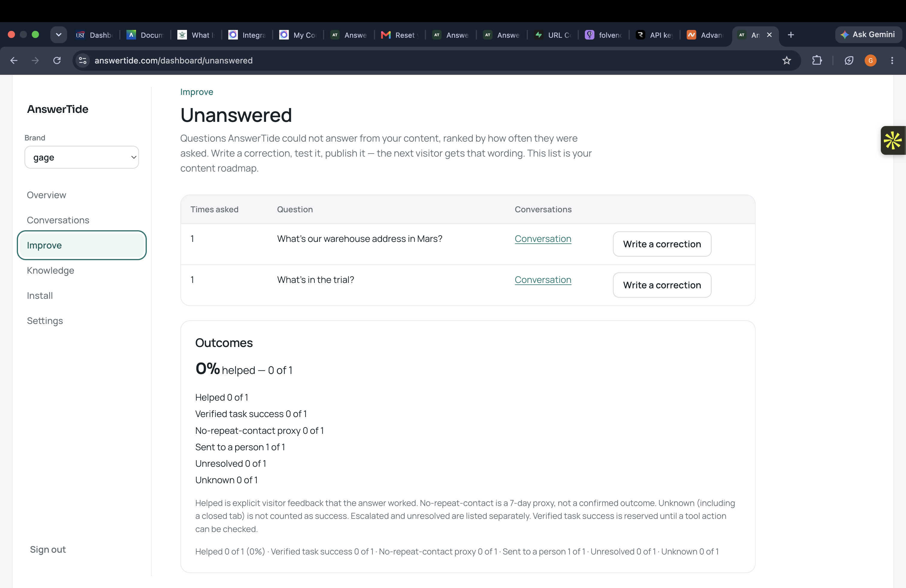Open Conversation link for trial question
Image resolution: width=906 pixels, height=588 pixels.
tap(543, 280)
